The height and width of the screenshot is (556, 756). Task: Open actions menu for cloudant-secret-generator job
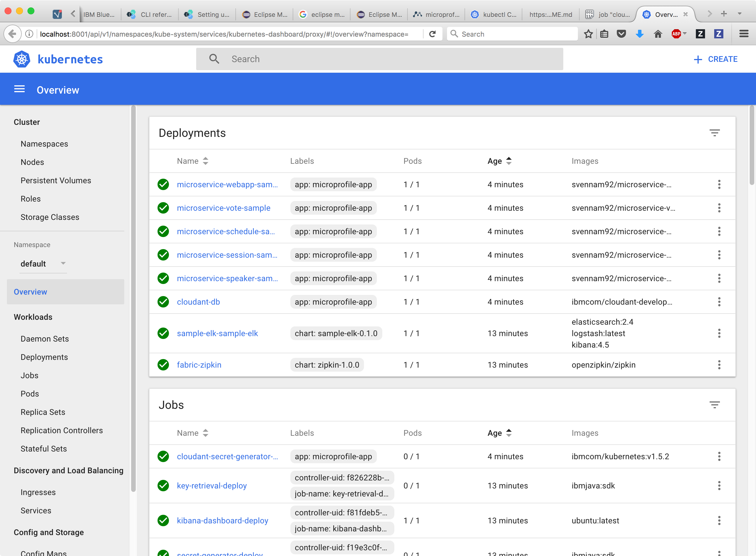719,457
